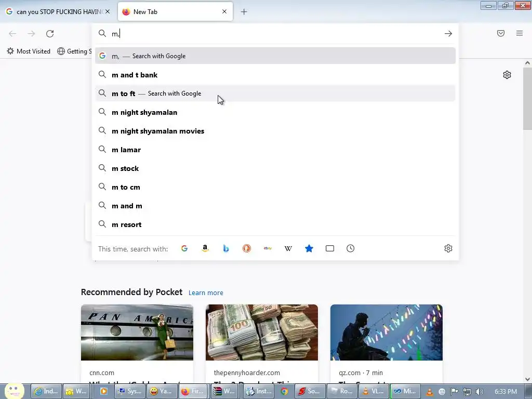Screen dimensions: 532x399
Task: Switch to Internet Explorer taskbar button
Action: (46, 391)
